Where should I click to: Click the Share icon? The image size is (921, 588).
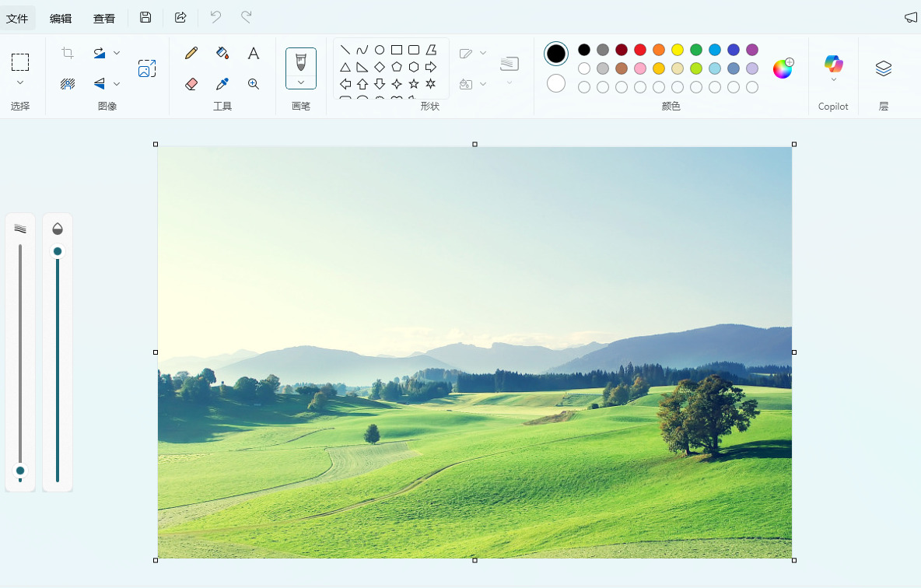click(x=181, y=18)
